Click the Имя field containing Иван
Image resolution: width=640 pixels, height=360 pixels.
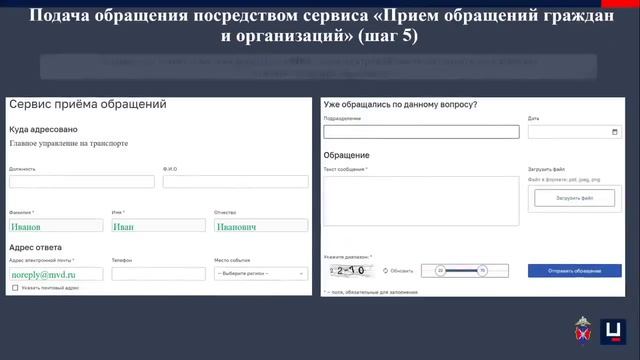click(158, 226)
